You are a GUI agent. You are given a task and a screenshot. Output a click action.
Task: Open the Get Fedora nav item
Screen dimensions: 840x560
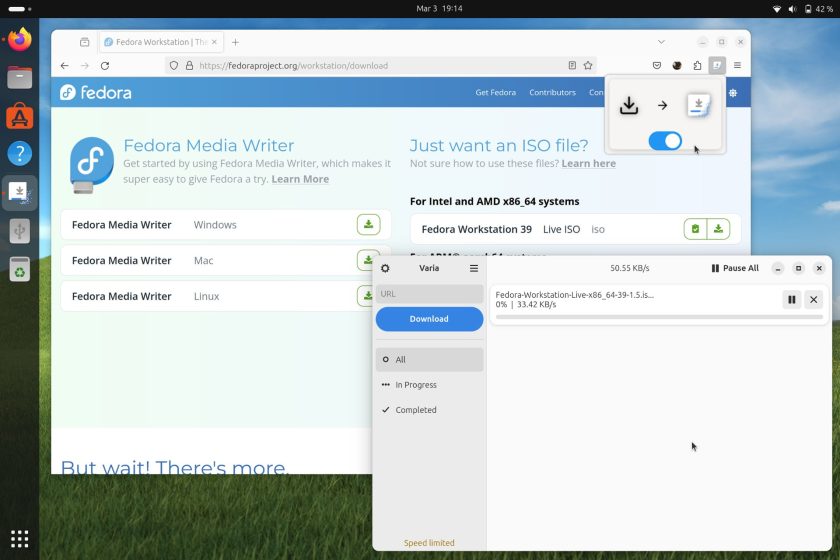(496, 92)
